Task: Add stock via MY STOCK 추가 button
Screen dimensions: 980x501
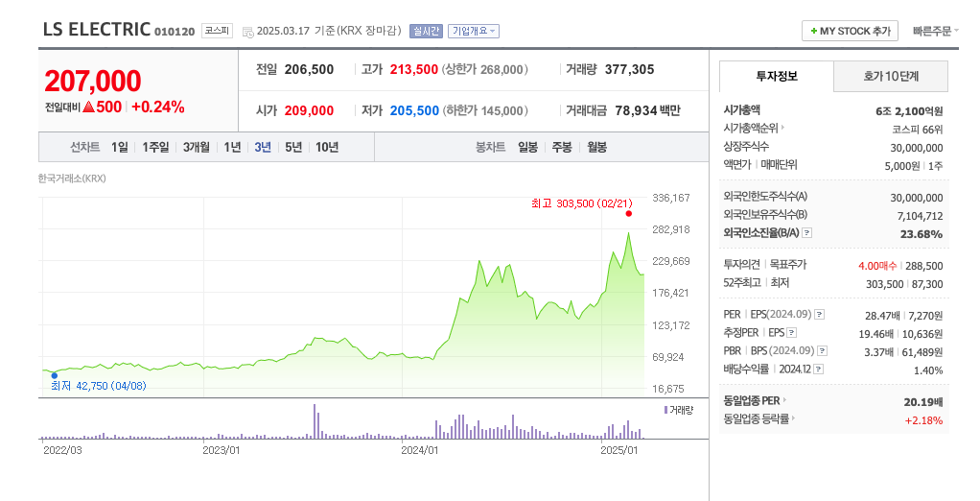Action: pos(850,31)
